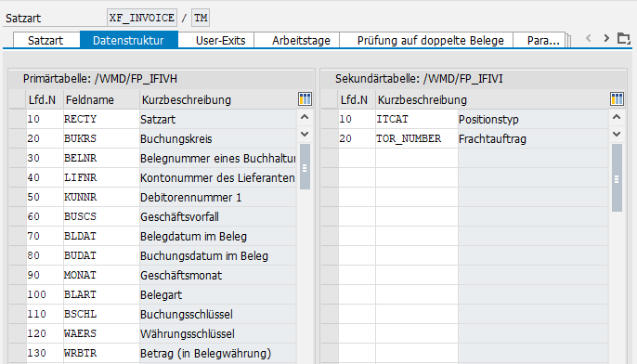Click the KUNNR field name cell

pyautogui.click(x=100, y=197)
